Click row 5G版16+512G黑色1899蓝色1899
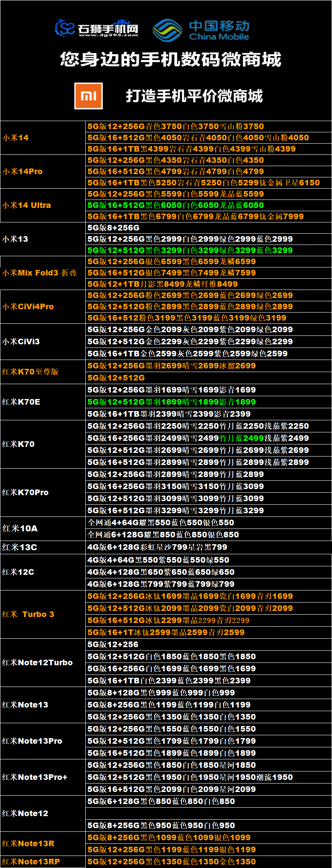Screen dimensions: 332x868 (x=208, y=753)
